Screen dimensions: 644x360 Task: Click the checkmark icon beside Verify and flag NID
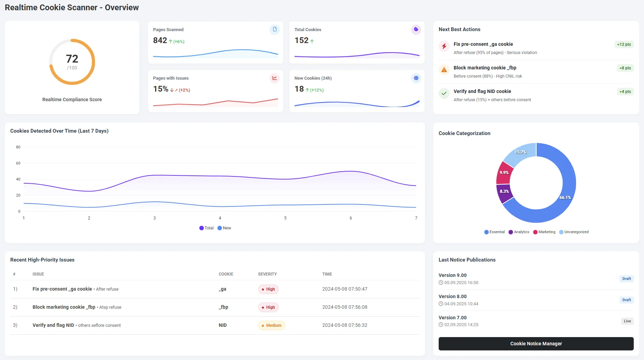point(444,93)
